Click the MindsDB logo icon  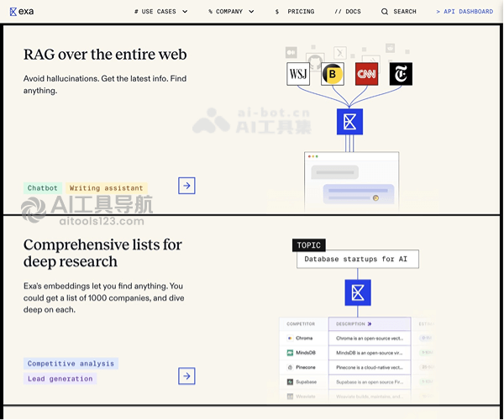[x=290, y=353]
